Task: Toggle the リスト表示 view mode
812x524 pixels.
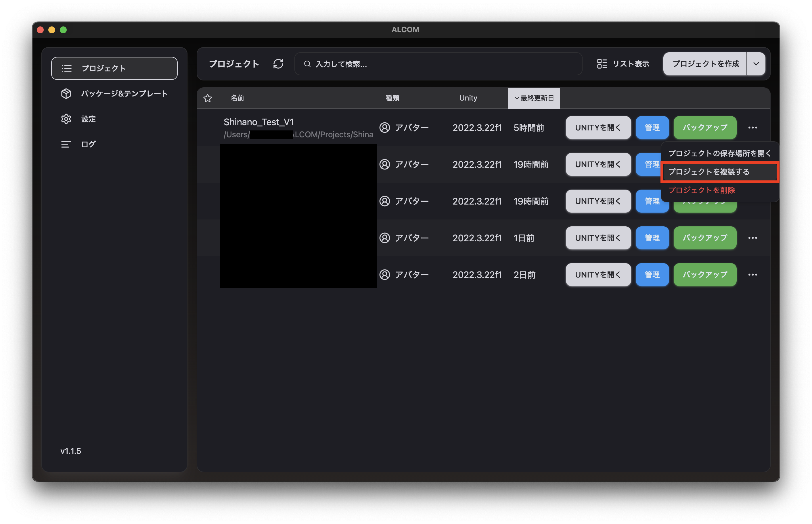Action: coord(623,63)
